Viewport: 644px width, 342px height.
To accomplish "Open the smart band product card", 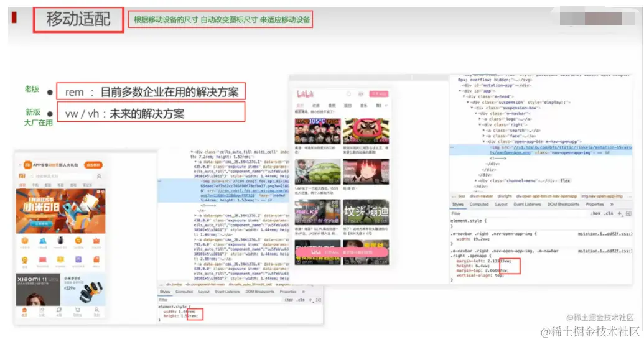I will [x=83, y=289].
